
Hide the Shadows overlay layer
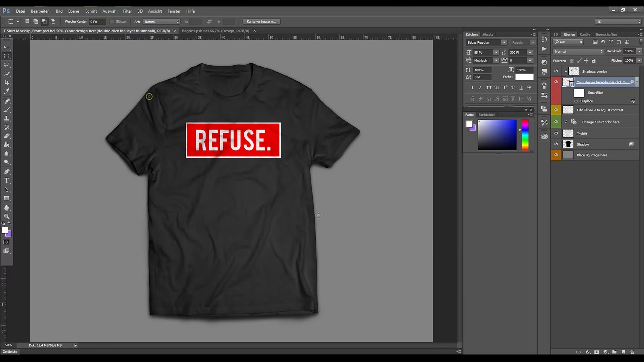click(556, 71)
